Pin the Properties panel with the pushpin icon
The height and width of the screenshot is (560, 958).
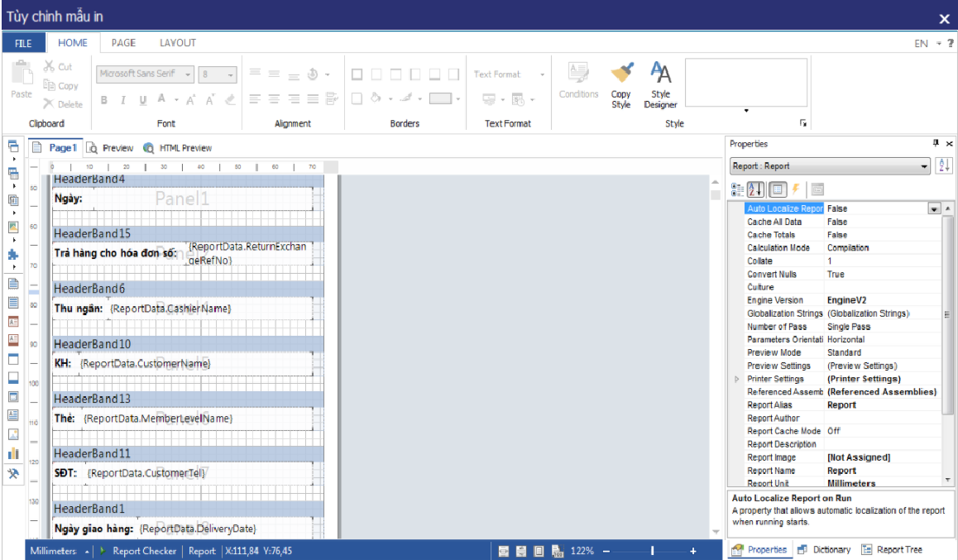[936, 143]
